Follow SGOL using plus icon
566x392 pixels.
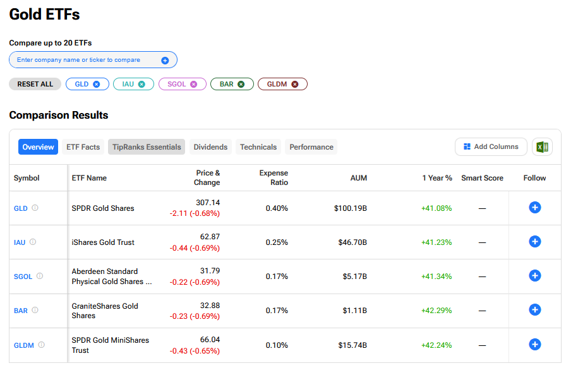click(534, 276)
